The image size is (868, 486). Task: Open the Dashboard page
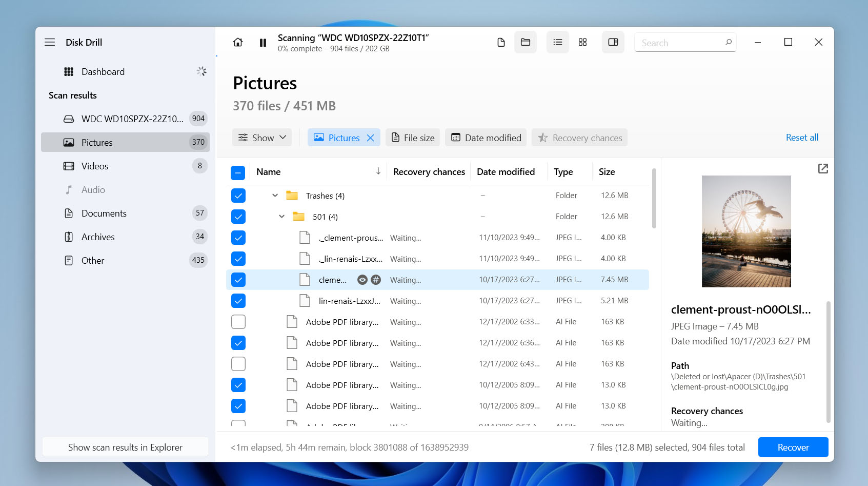tap(103, 72)
